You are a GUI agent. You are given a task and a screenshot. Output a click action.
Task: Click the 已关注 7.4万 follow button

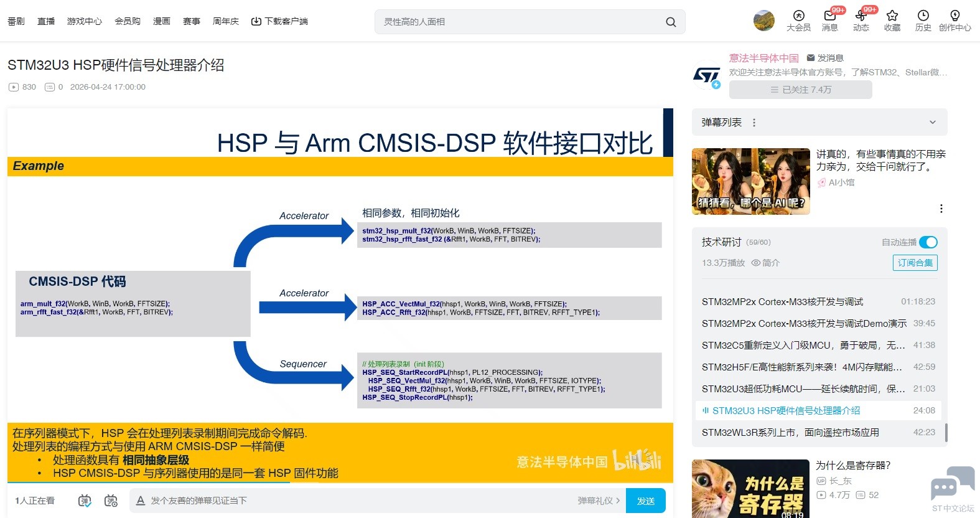801,90
